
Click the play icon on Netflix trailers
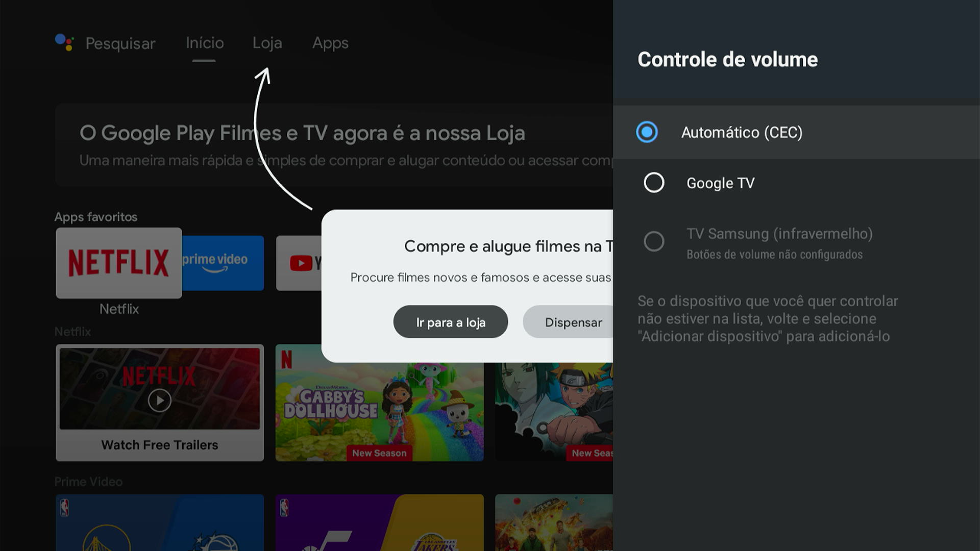pyautogui.click(x=160, y=400)
